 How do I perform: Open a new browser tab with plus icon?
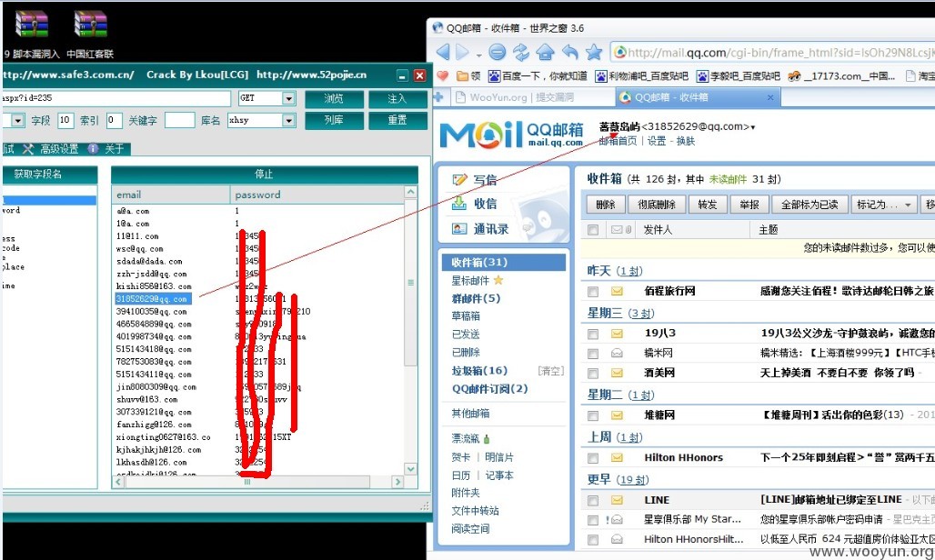coord(438,97)
